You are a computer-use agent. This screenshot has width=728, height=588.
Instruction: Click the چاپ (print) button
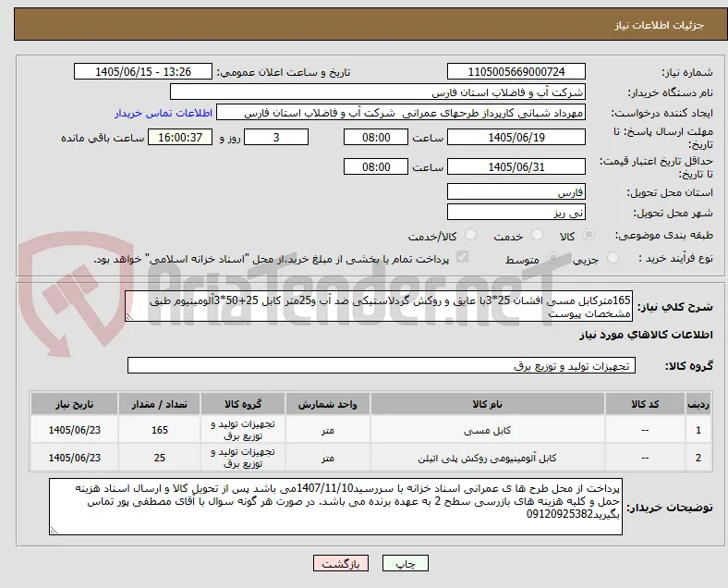coord(405,563)
